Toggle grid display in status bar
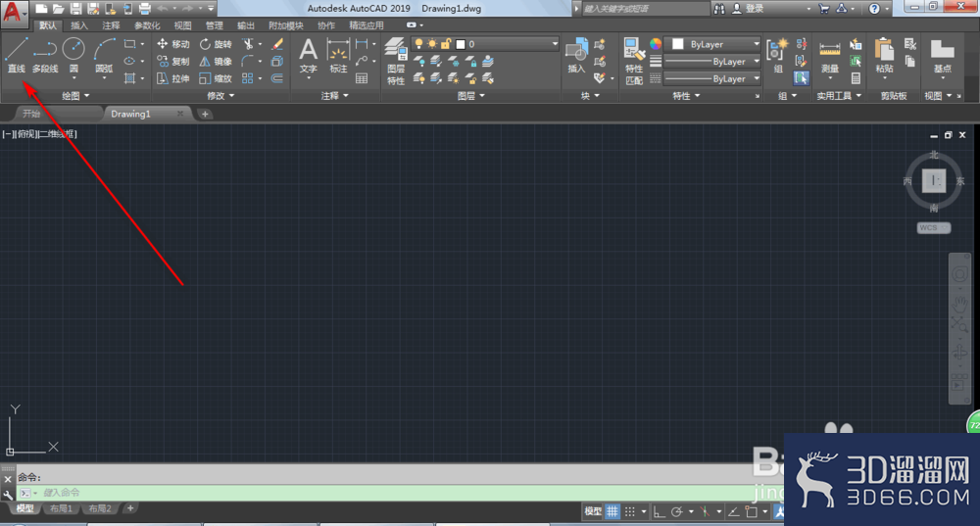Image resolution: width=980 pixels, height=526 pixels. tap(612, 511)
